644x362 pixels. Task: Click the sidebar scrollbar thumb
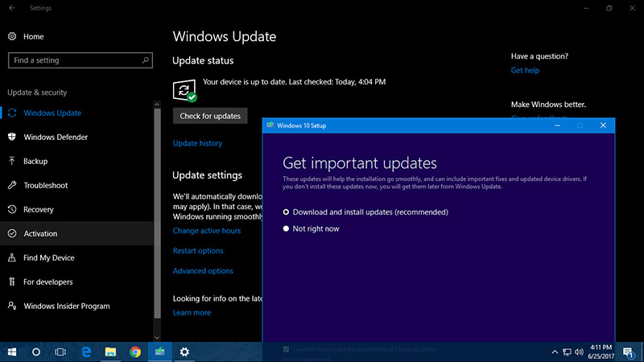coord(157,213)
